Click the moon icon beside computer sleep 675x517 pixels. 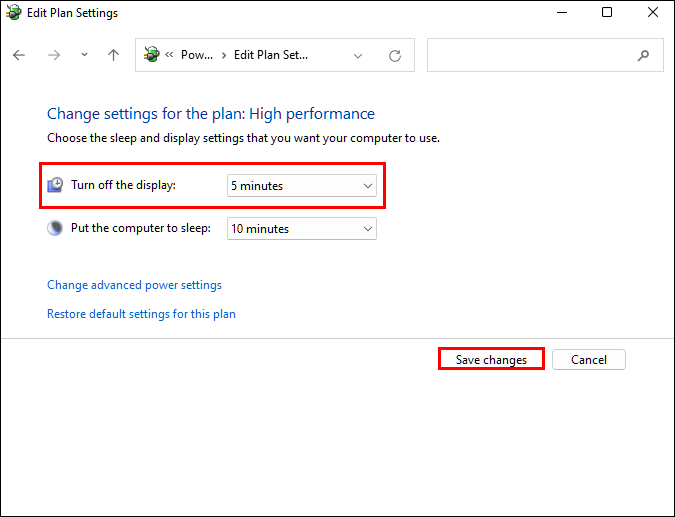point(56,228)
